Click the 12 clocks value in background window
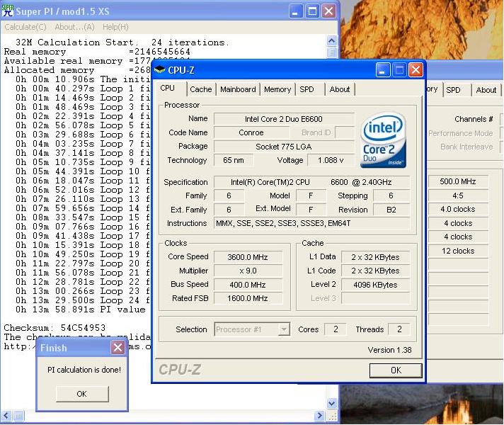This screenshot has width=504, height=425. pos(458,251)
